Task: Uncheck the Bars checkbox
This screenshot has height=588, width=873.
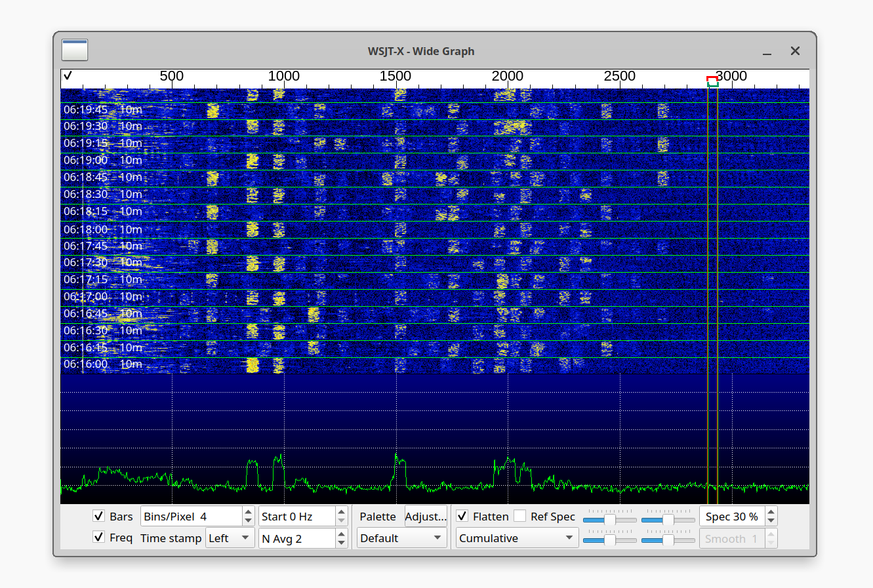Action: (99, 517)
